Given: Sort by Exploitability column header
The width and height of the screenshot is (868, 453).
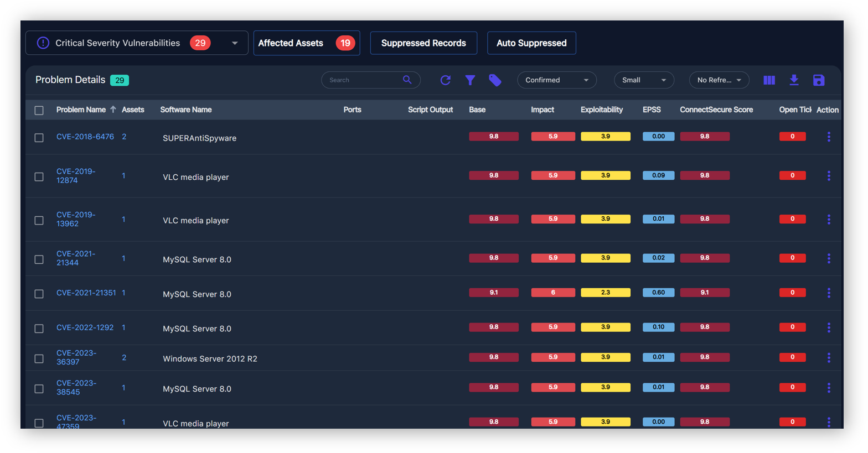Looking at the screenshot, I should tap(602, 110).
